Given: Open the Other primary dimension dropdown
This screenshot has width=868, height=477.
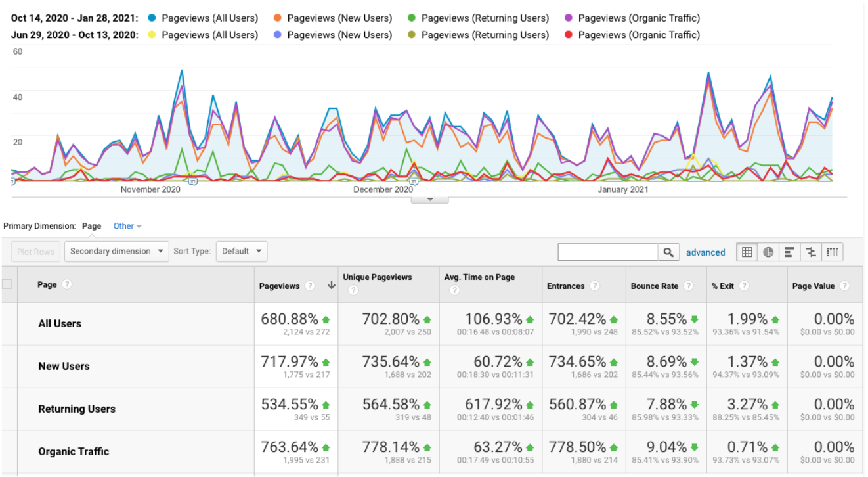Looking at the screenshot, I should click(127, 226).
